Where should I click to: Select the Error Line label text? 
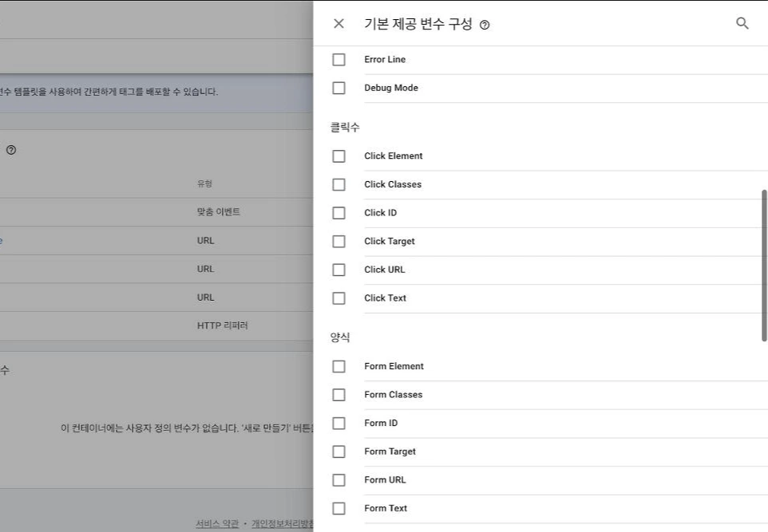[385, 59]
